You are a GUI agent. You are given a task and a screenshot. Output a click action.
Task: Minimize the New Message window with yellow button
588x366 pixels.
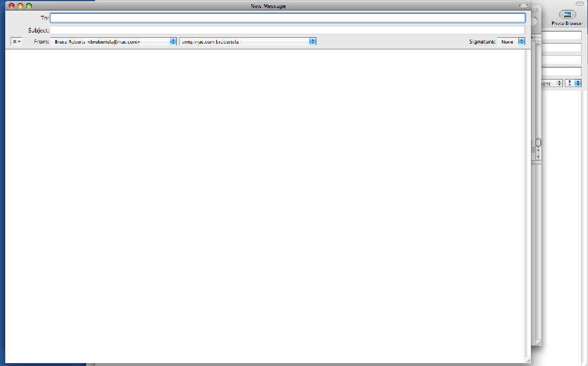[20, 6]
